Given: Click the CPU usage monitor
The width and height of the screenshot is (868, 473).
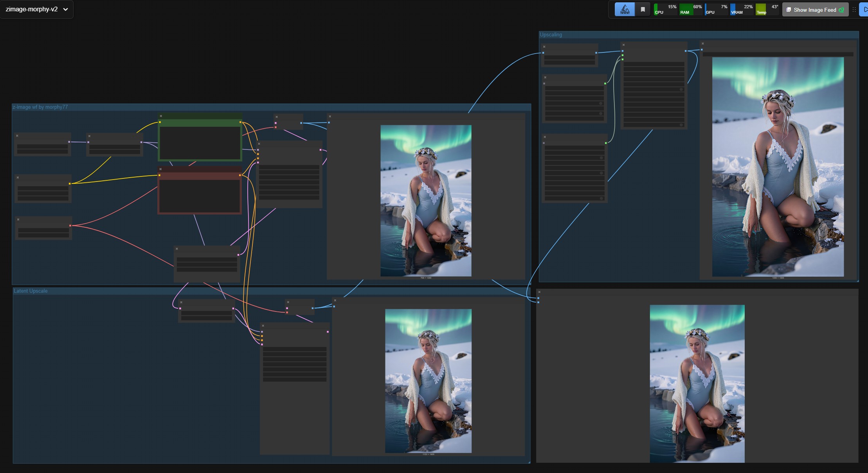Looking at the screenshot, I should (665, 9).
